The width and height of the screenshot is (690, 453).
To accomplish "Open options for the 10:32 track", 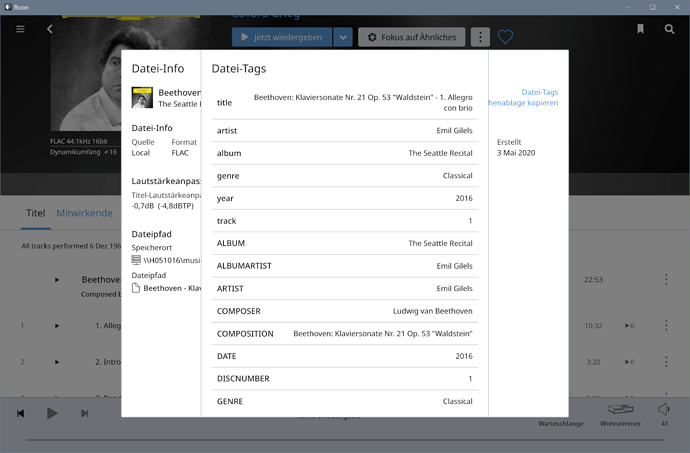I will tap(666, 326).
